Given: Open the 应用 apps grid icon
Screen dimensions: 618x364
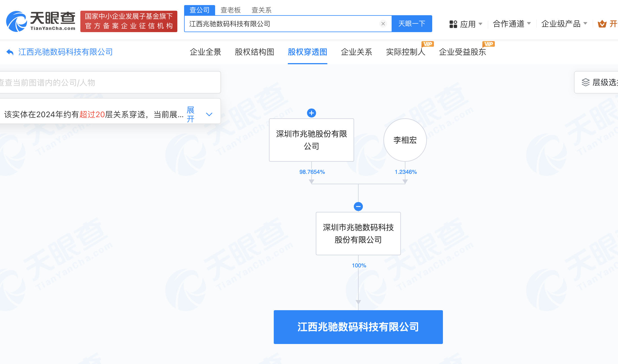Looking at the screenshot, I should (x=453, y=24).
